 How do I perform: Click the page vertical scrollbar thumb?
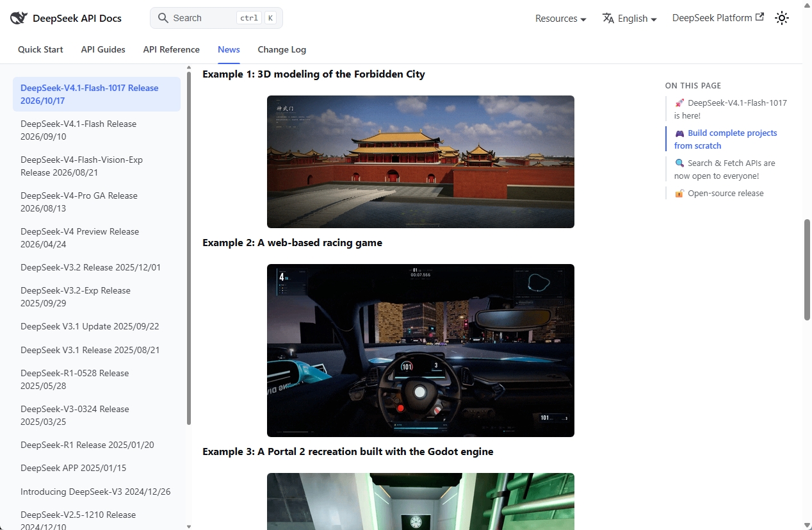807,270
